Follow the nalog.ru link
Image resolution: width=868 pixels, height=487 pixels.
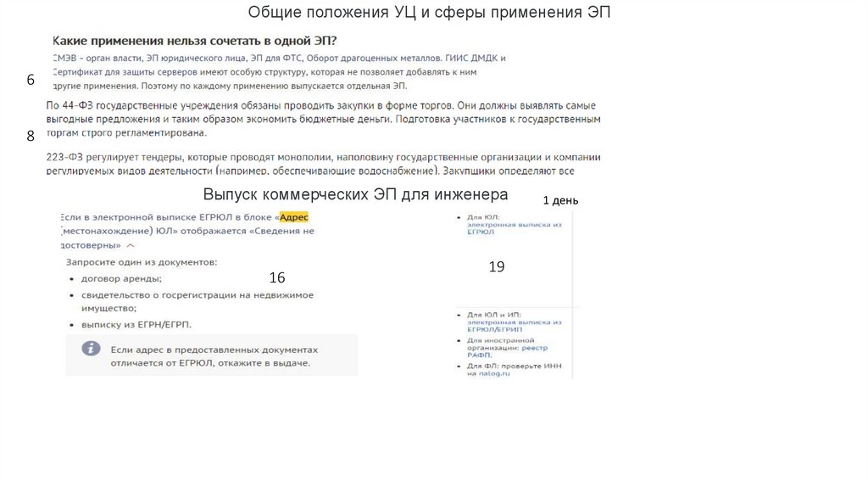tap(494, 373)
